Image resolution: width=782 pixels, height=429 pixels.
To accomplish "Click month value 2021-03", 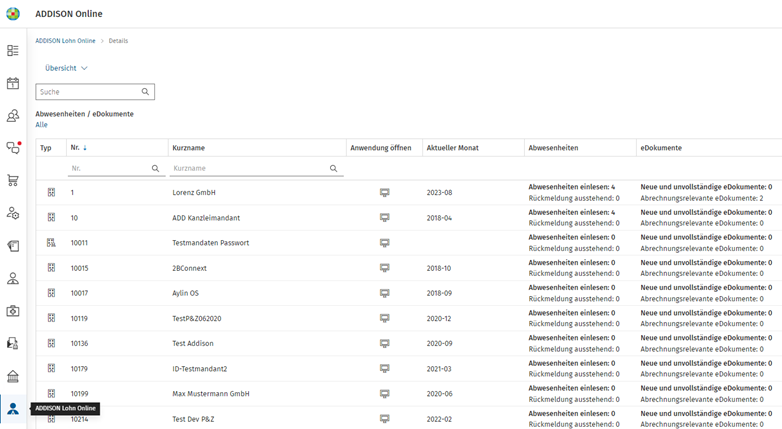I will [x=439, y=369].
